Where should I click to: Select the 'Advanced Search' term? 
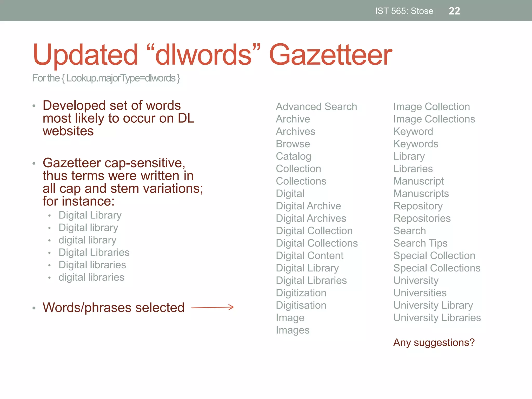coord(316,107)
